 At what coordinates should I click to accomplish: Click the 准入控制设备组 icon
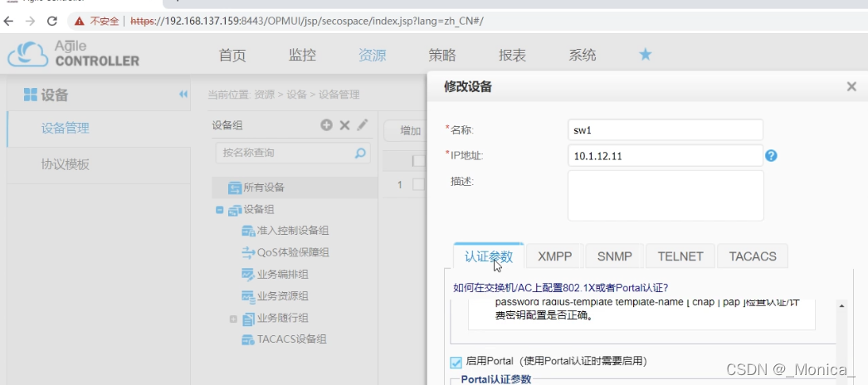[249, 231]
